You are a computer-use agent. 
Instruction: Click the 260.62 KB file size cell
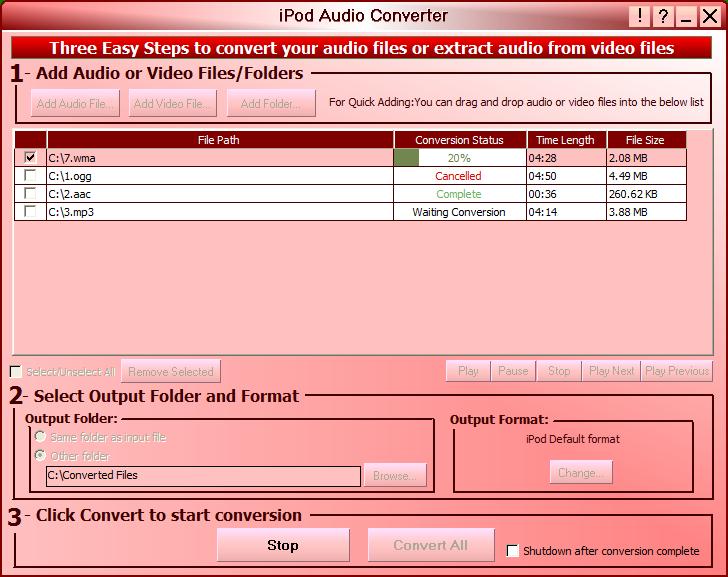click(646, 194)
